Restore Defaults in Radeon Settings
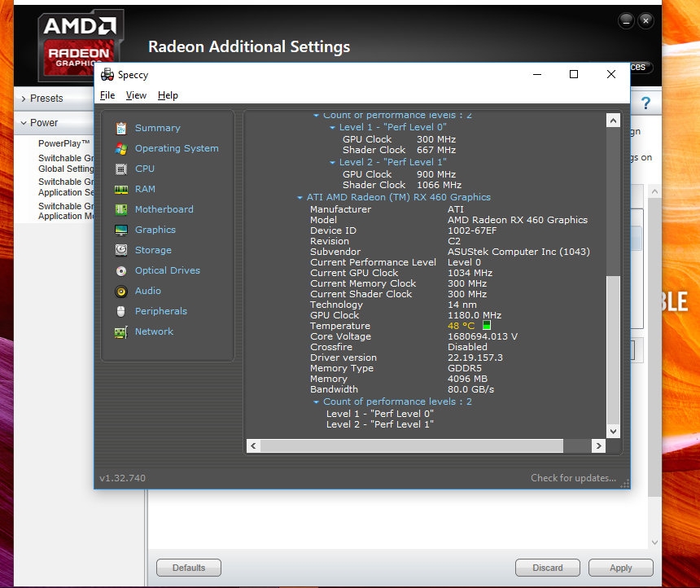Image resolution: width=700 pixels, height=588 pixels. (188, 568)
